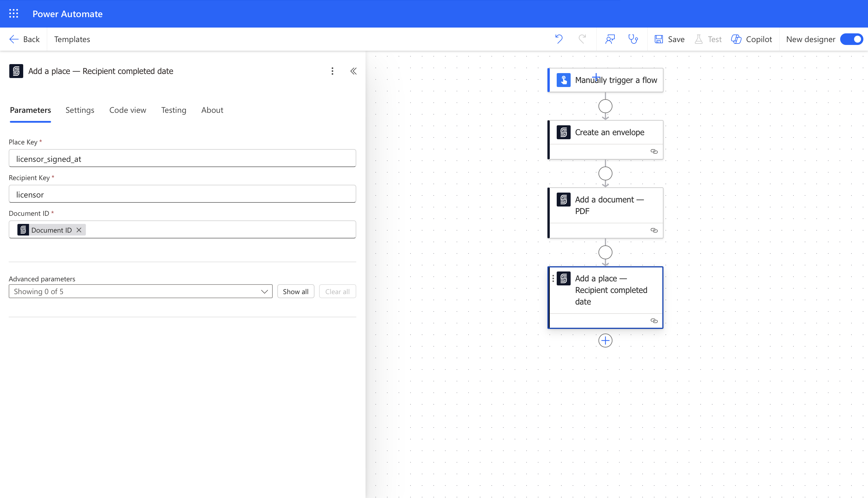Image resolution: width=868 pixels, height=498 pixels.
Task: Click the manual trigger hand icon
Action: (x=563, y=80)
